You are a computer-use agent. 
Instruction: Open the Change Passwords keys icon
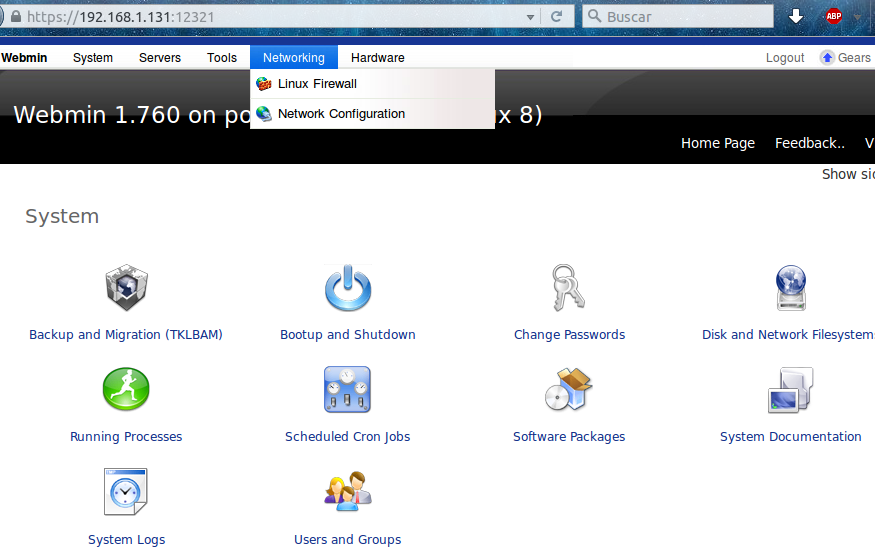pos(569,289)
